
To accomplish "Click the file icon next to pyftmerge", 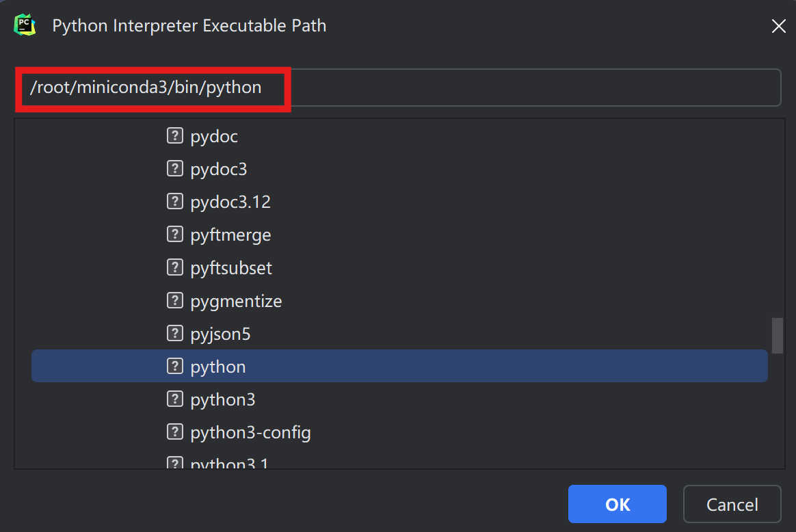I will pyautogui.click(x=175, y=235).
